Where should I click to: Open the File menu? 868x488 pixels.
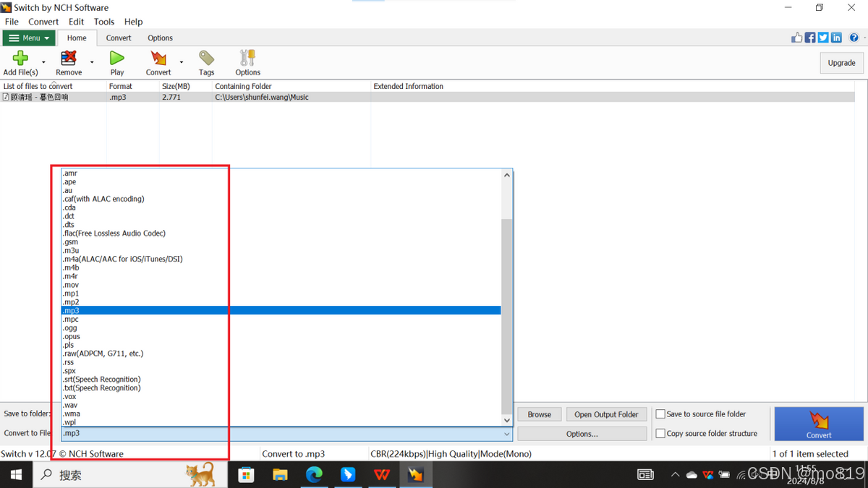(x=12, y=22)
